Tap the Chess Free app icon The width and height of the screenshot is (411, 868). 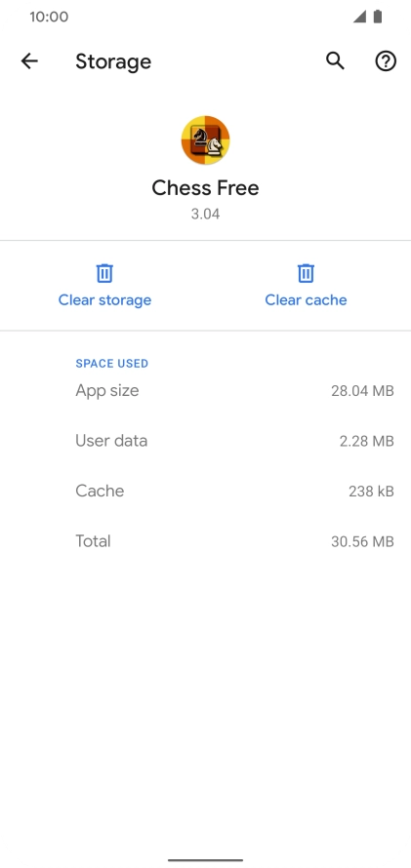205,140
